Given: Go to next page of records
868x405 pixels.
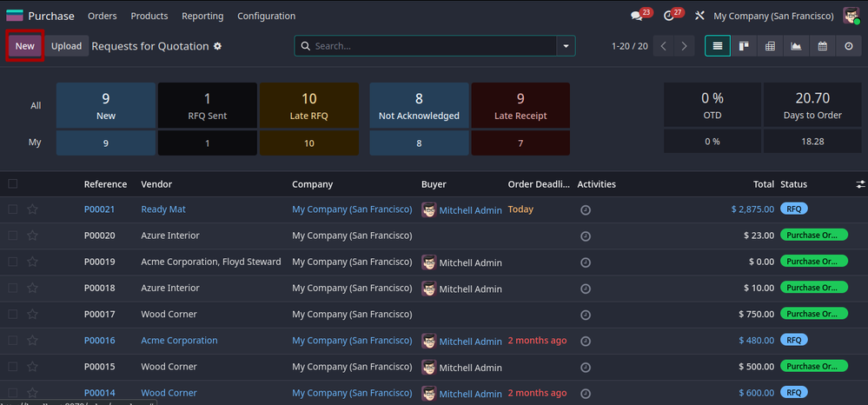Looking at the screenshot, I should pos(684,46).
